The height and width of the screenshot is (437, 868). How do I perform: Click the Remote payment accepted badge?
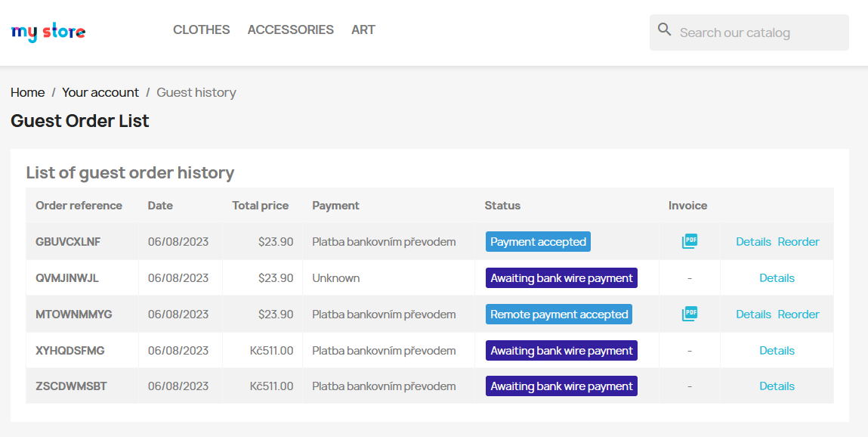click(559, 315)
